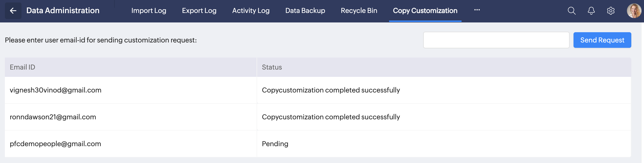
Task: Click the Pending status cell
Action: [x=275, y=144]
